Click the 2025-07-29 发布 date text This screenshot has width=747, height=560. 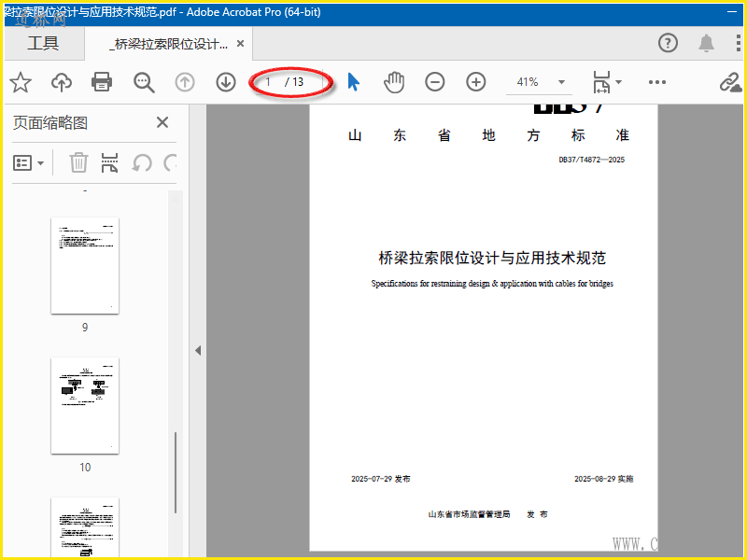pyautogui.click(x=381, y=479)
